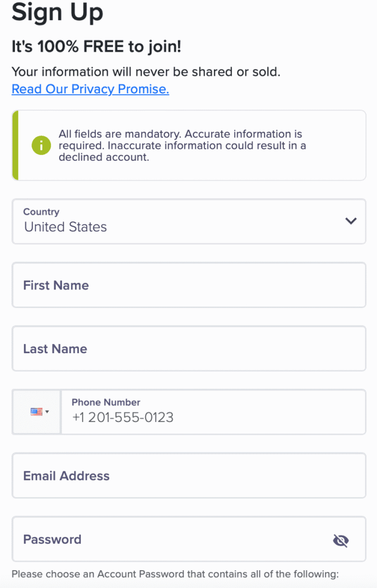Viewport: 377px width, 588px height.
Task: Click the Account Password requirements hint text
Action: pyautogui.click(x=175, y=574)
